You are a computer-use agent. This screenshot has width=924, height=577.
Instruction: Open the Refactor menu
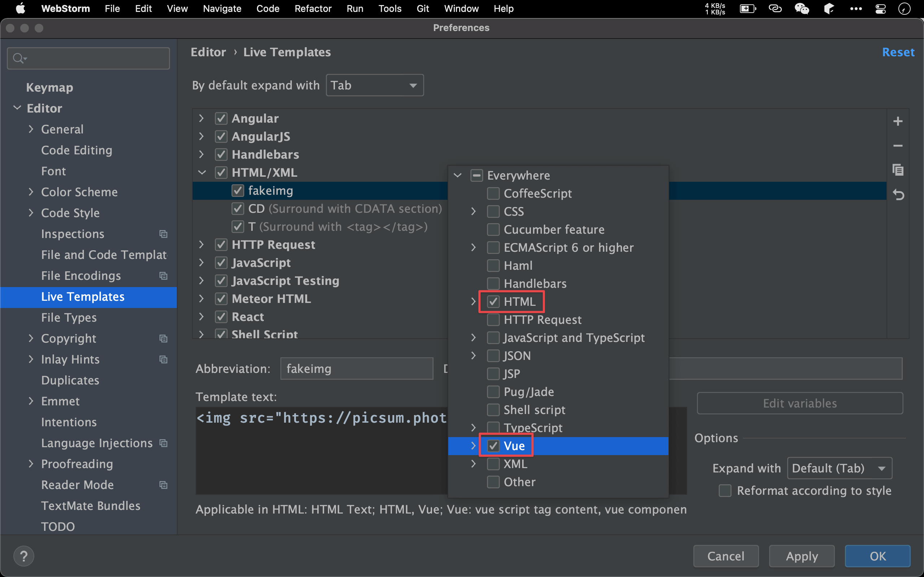click(x=313, y=8)
